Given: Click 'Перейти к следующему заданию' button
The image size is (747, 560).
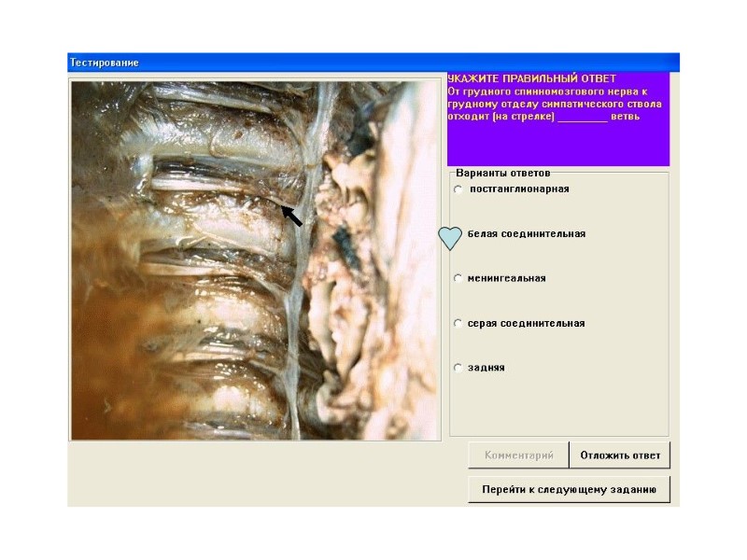Looking at the screenshot, I should [x=570, y=489].
